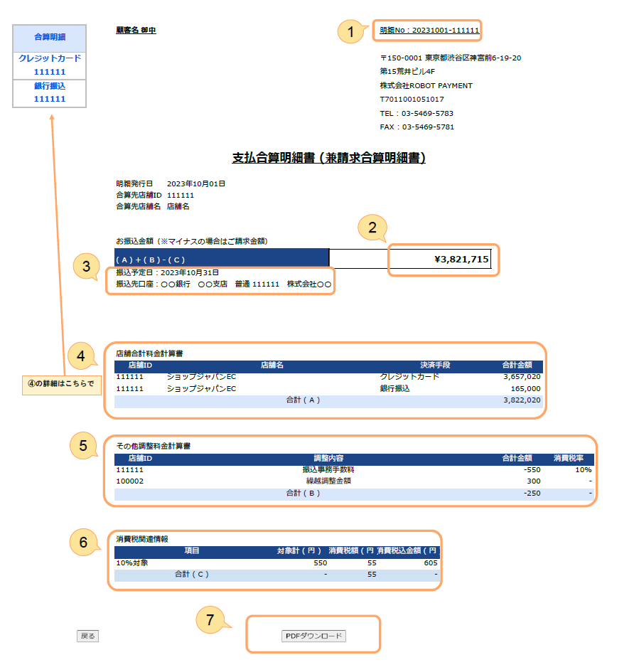Open the クレジットカード sidebar link
The image size is (634, 672).
pyautogui.click(x=50, y=58)
